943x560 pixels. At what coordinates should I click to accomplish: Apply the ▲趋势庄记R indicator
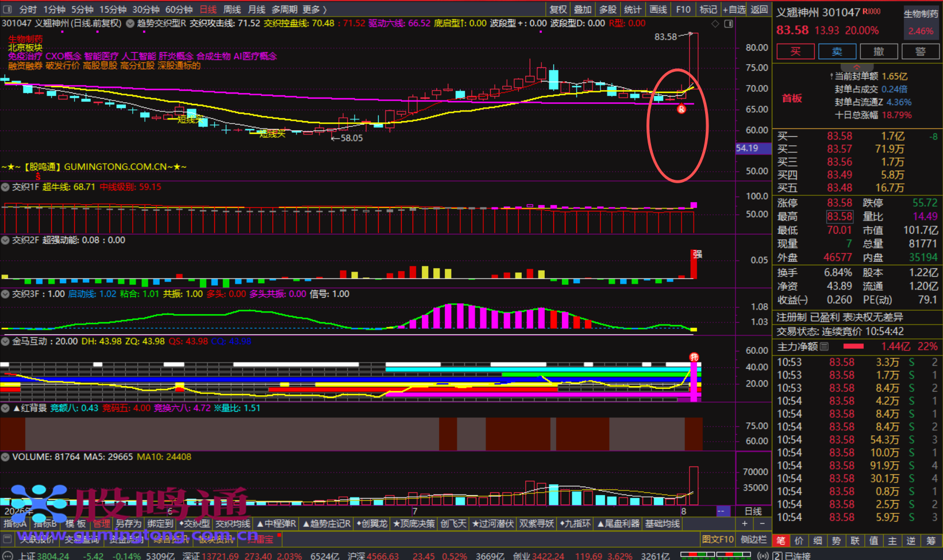click(x=327, y=524)
